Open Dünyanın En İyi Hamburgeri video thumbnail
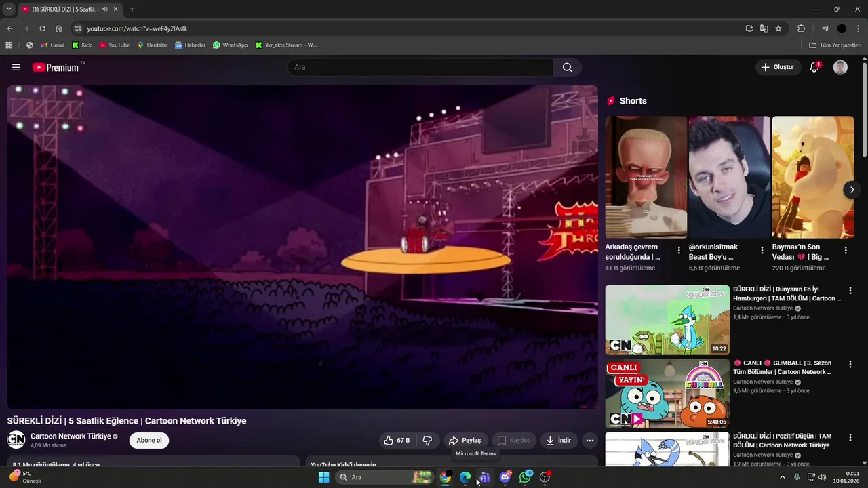The height and width of the screenshot is (488, 868). click(x=667, y=320)
